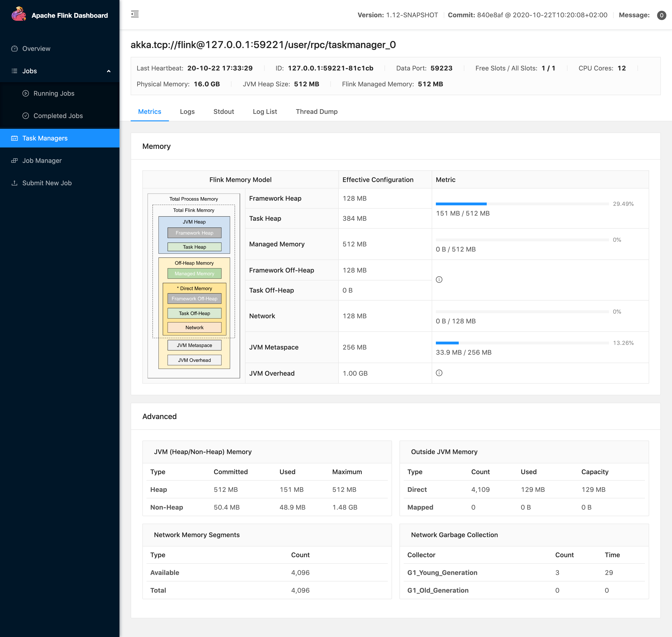Open the Job Manager page
The width and height of the screenshot is (672, 637).
tap(42, 161)
